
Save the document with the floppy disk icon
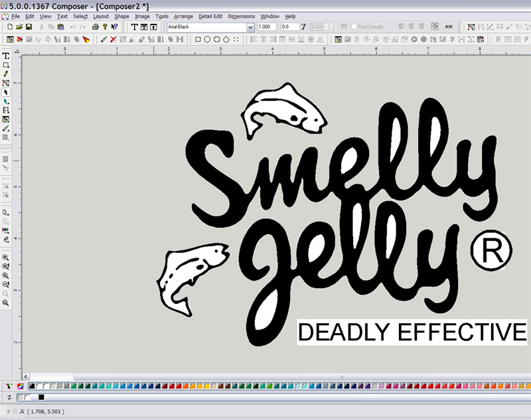pos(29,27)
